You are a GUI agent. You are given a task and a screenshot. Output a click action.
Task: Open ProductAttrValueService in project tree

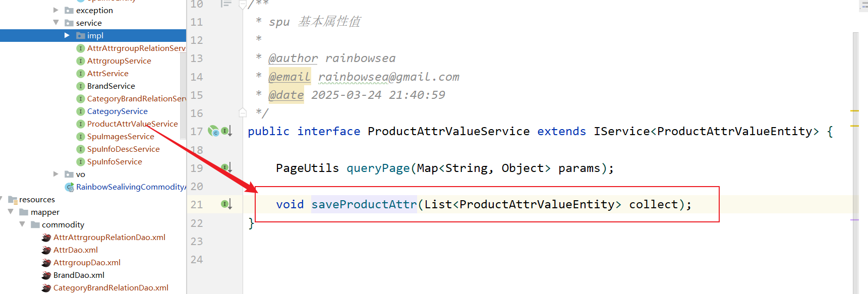click(x=133, y=124)
